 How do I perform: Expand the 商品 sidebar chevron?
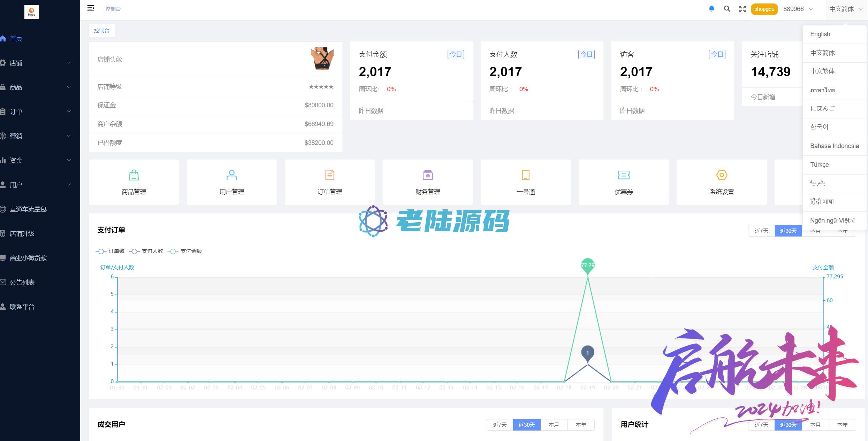pyautogui.click(x=69, y=87)
